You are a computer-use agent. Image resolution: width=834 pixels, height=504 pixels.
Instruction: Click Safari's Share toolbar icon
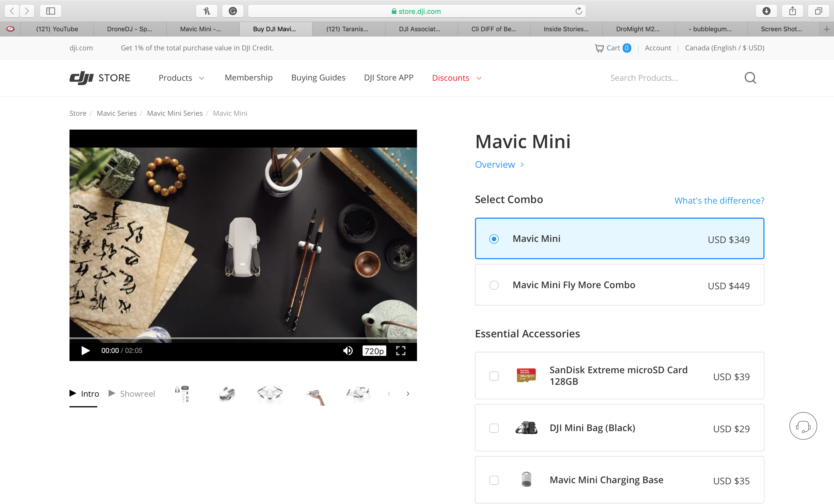click(x=792, y=11)
